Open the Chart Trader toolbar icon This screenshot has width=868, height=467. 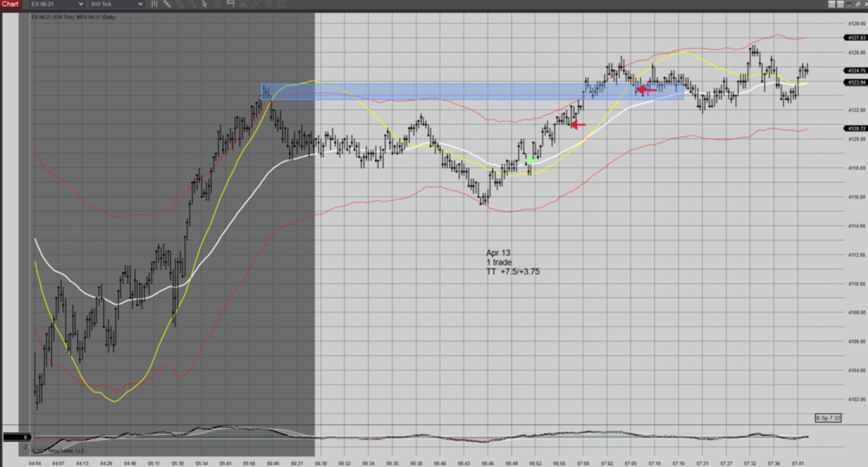click(x=231, y=4)
